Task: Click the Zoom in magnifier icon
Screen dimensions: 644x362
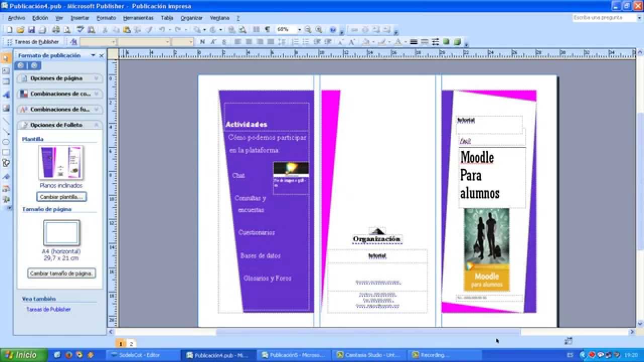Action: pyautogui.click(x=318, y=30)
